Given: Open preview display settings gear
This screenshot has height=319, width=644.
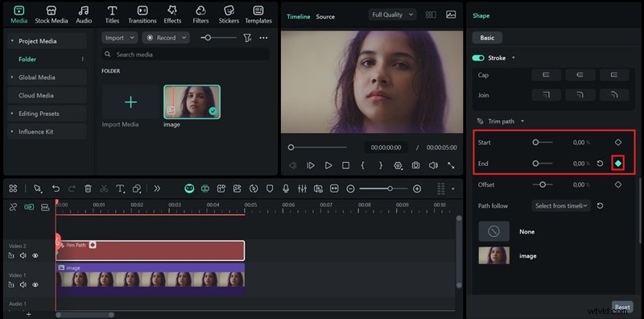Looking at the screenshot, I should (x=398, y=165).
